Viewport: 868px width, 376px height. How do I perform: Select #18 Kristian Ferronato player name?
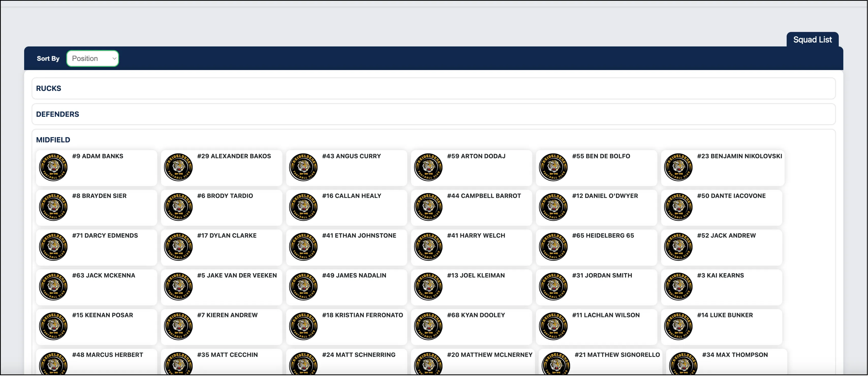click(x=362, y=315)
